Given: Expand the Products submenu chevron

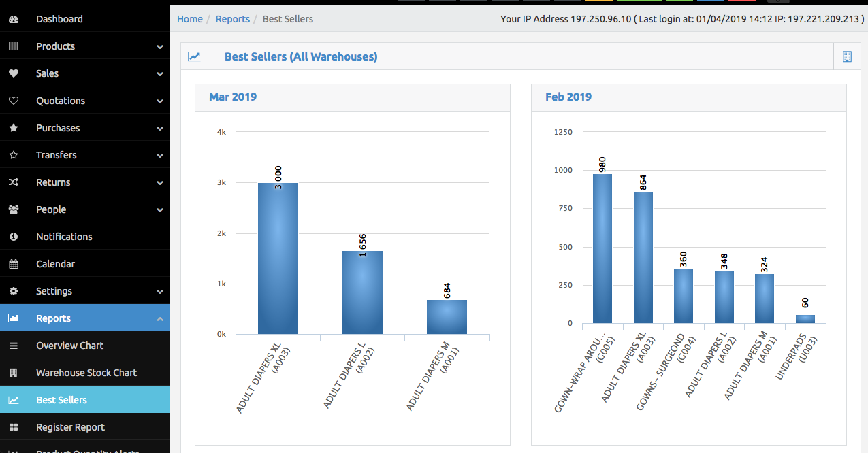Looking at the screenshot, I should pyautogui.click(x=160, y=47).
